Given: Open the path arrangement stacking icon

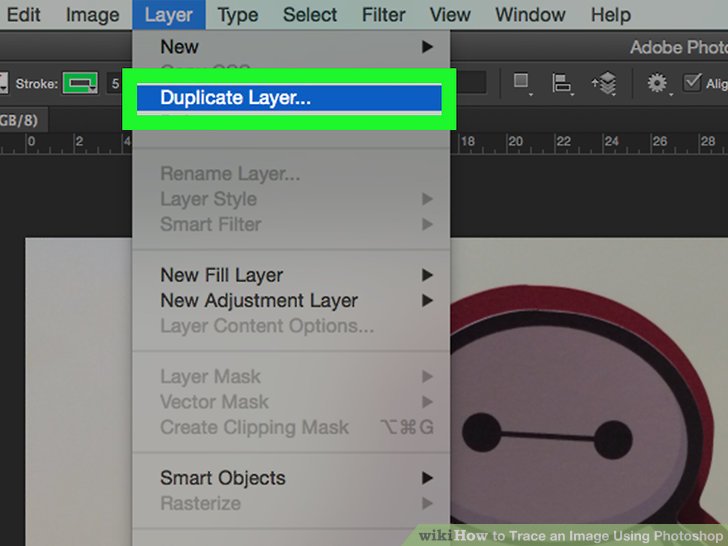Looking at the screenshot, I should coord(604,84).
